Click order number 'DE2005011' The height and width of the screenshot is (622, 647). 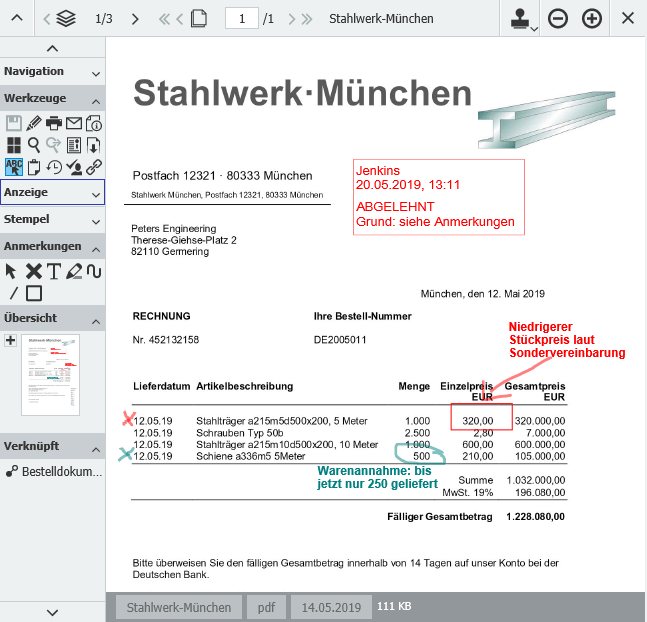[x=340, y=340]
